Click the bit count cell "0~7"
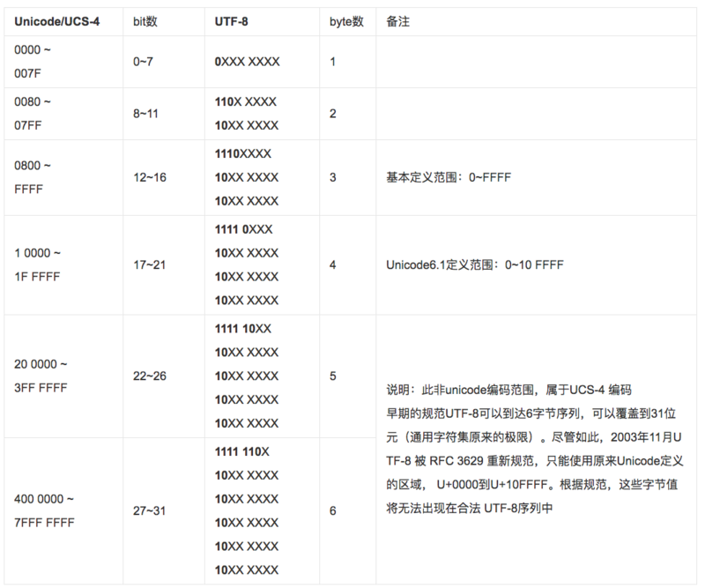705x588 pixels. point(143,62)
